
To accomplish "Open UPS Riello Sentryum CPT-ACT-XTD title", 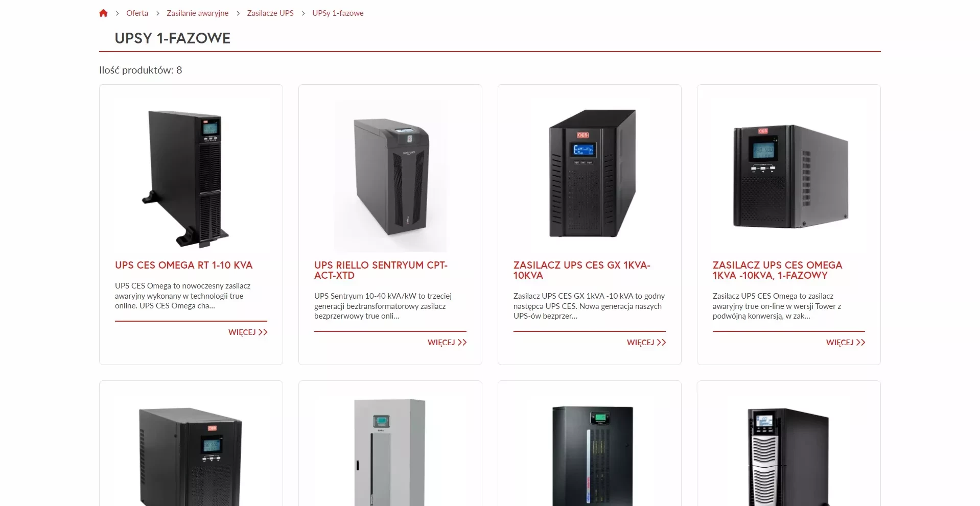I will point(381,270).
